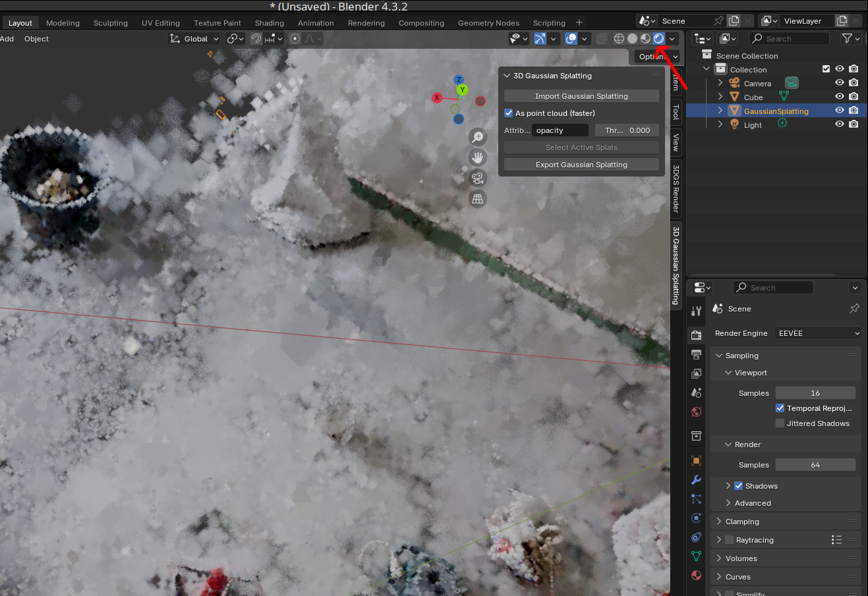The height and width of the screenshot is (596, 868).
Task: Expand the Clamping panel
Action: tap(742, 522)
